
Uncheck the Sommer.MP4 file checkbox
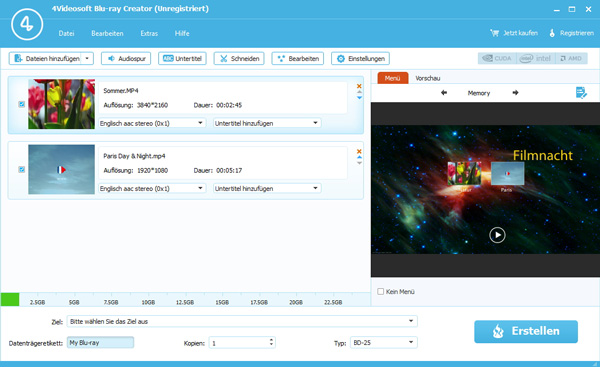point(22,104)
